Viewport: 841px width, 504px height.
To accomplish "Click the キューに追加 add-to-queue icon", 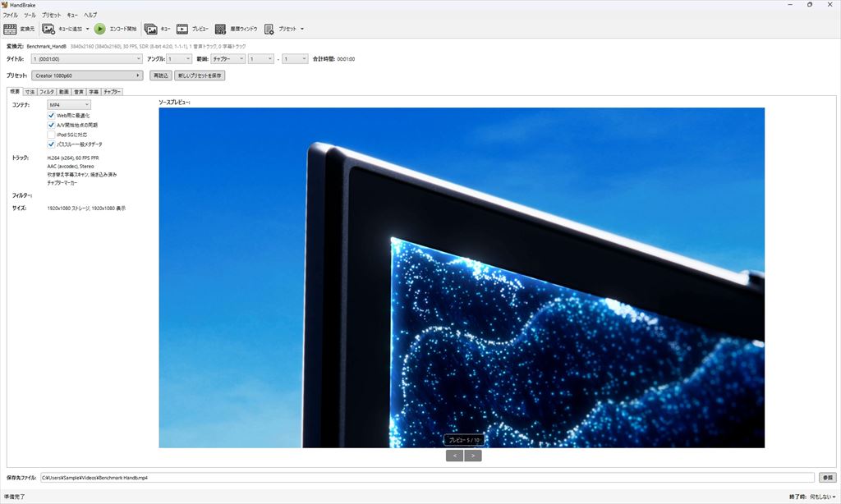I will point(48,29).
